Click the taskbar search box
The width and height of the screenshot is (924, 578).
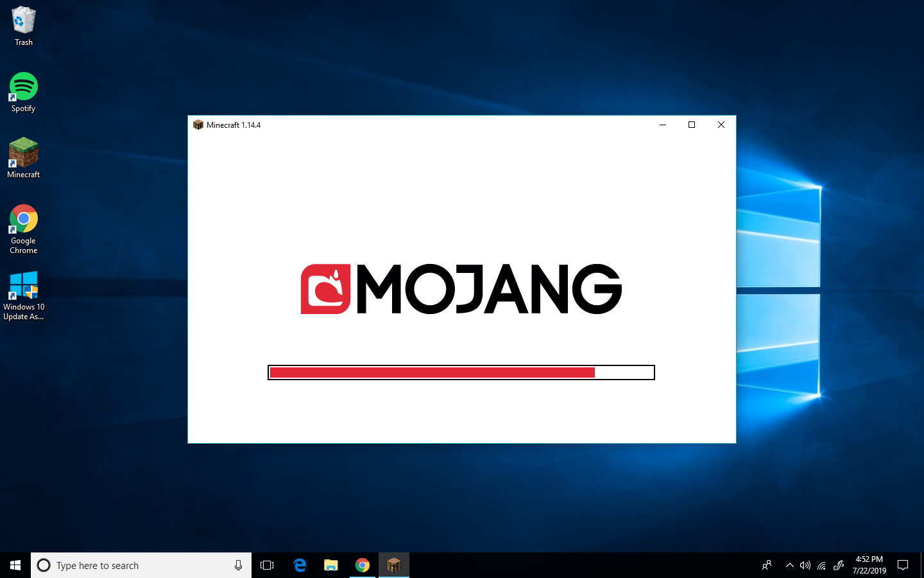(x=141, y=565)
